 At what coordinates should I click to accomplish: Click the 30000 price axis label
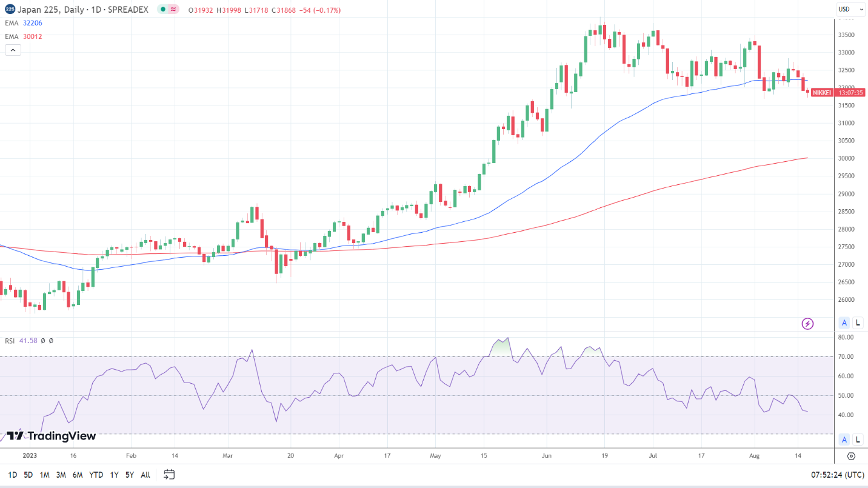(845, 158)
